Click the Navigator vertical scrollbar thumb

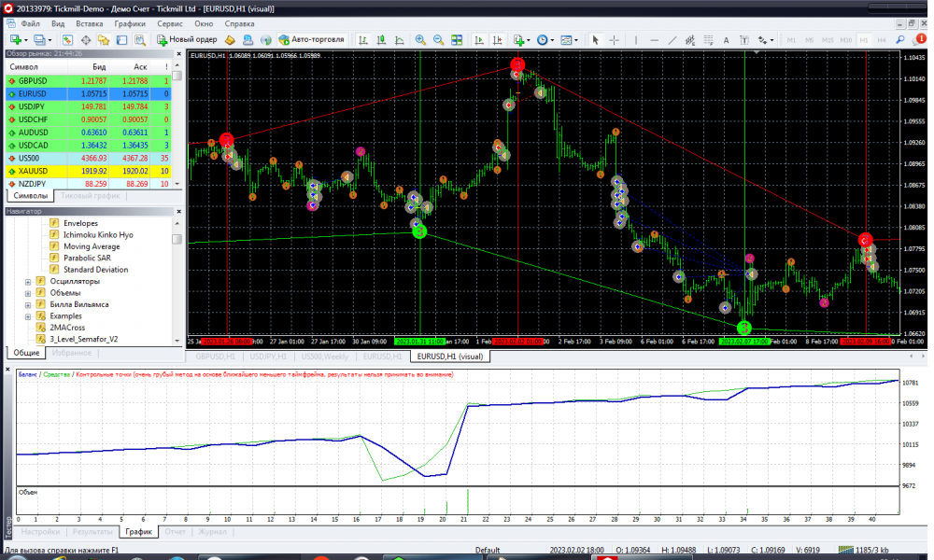coord(177,239)
